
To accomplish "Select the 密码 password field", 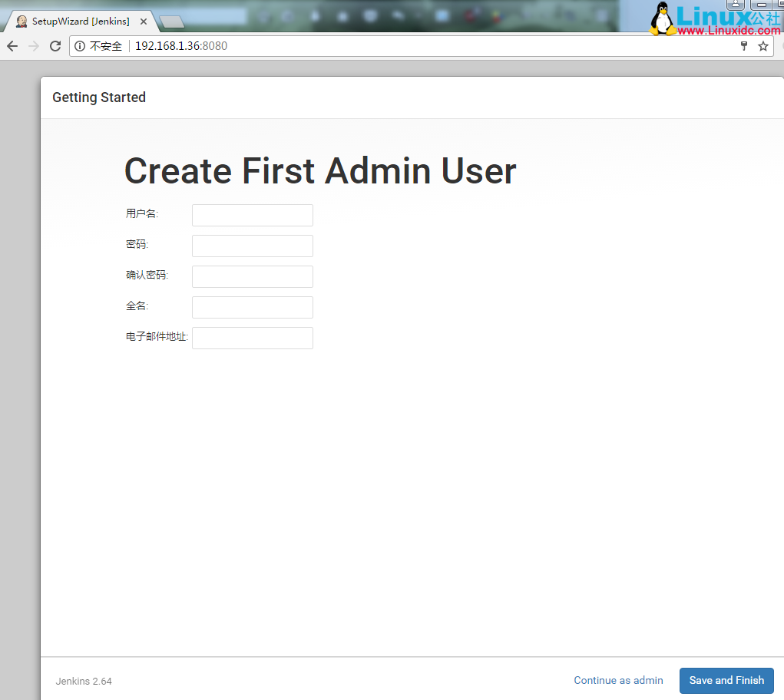I will pyautogui.click(x=252, y=246).
